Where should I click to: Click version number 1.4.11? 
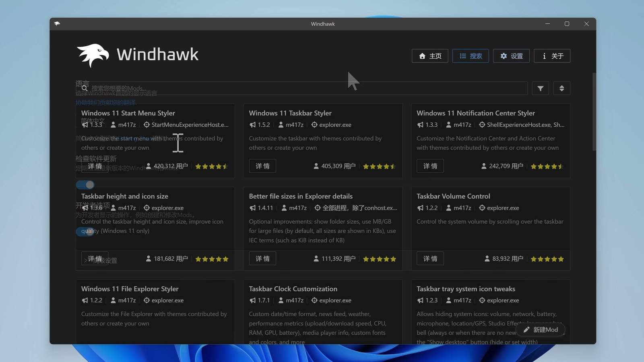(265, 208)
